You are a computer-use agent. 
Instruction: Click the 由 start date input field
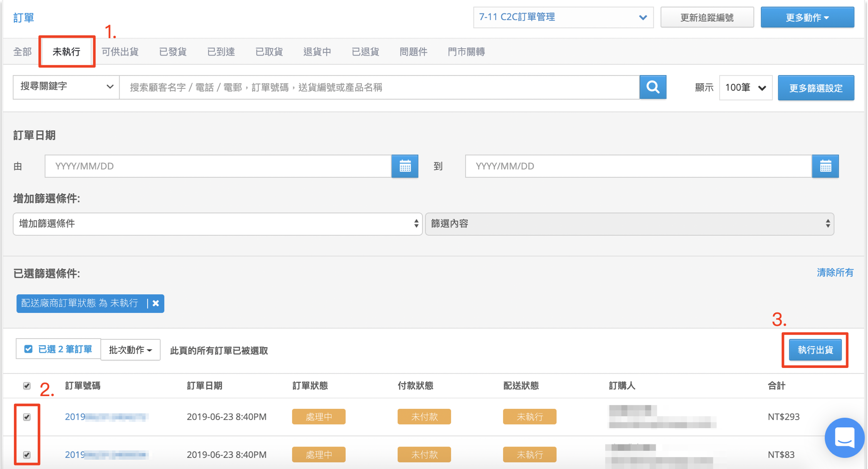click(x=218, y=166)
